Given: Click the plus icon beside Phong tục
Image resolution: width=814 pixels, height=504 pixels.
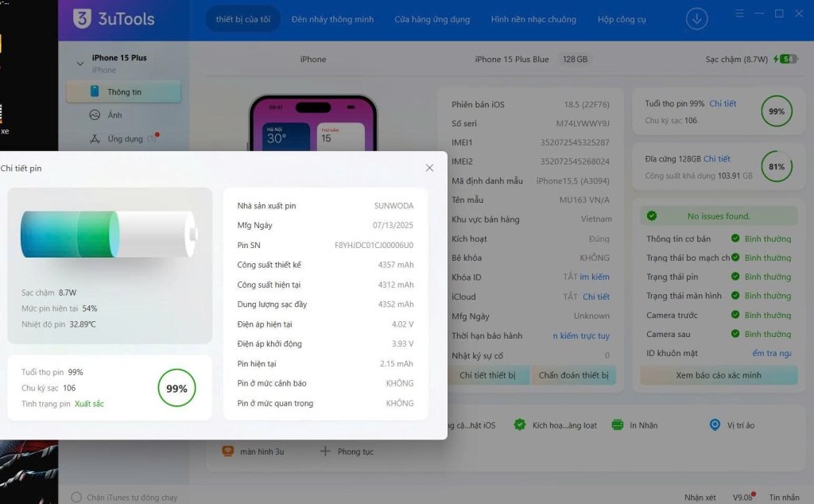Looking at the screenshot, I should (x=325, y=451).
